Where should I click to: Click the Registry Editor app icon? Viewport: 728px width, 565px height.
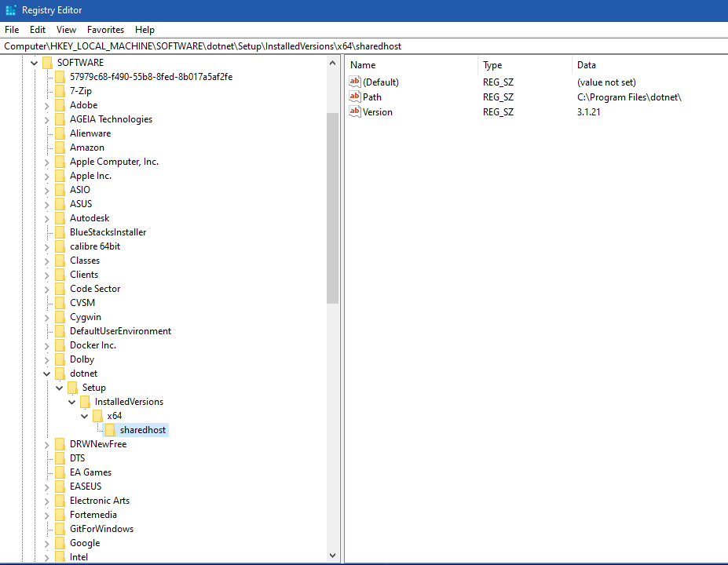pos(11,10)
